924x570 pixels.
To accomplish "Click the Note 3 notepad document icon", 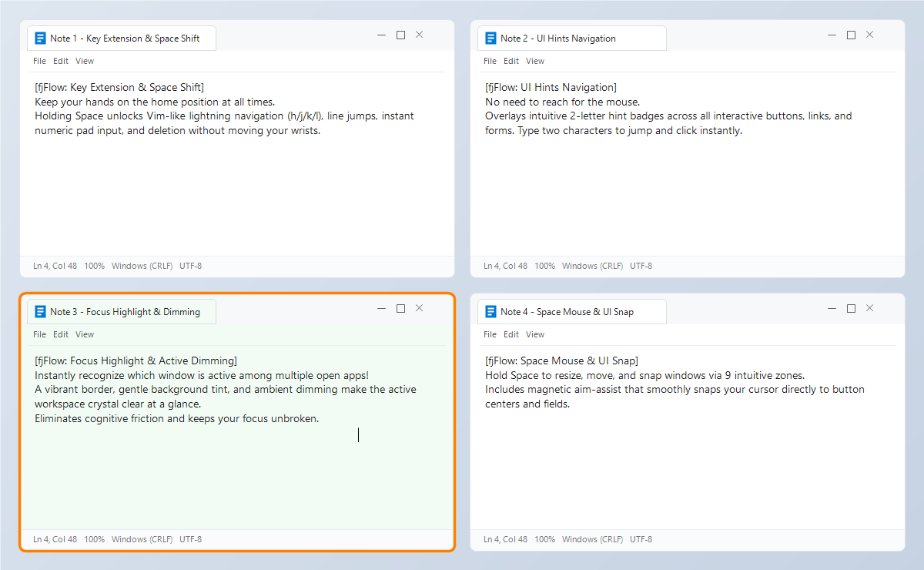I will pos(40,311).
